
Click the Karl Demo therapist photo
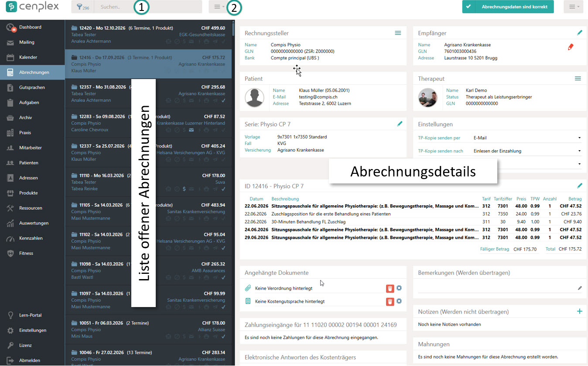[x=427, y=97]
